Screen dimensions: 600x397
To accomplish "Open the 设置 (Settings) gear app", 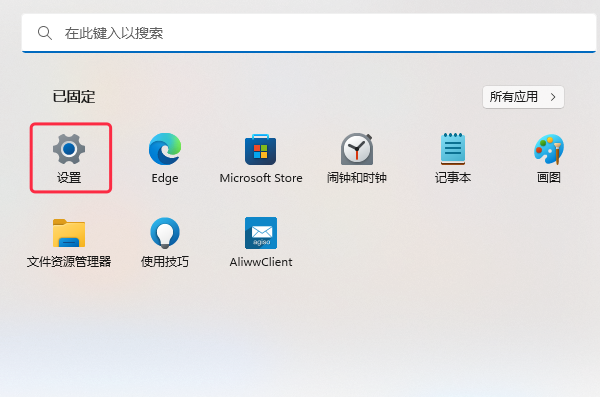I will click(x=69, y=157).
